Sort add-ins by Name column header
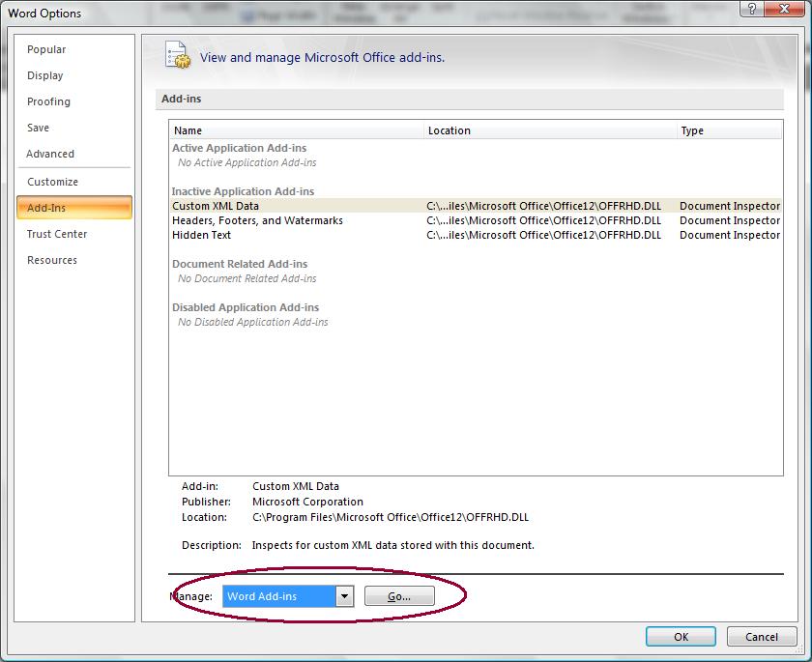This screenshot has width=812, height=662. click(x=296, y=130)
